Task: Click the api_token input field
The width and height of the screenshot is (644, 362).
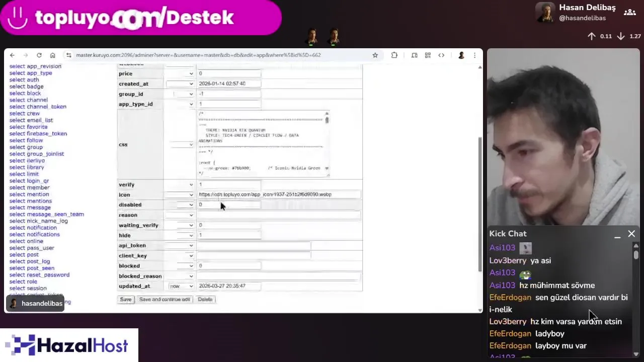Action: (x=254, y=246)
